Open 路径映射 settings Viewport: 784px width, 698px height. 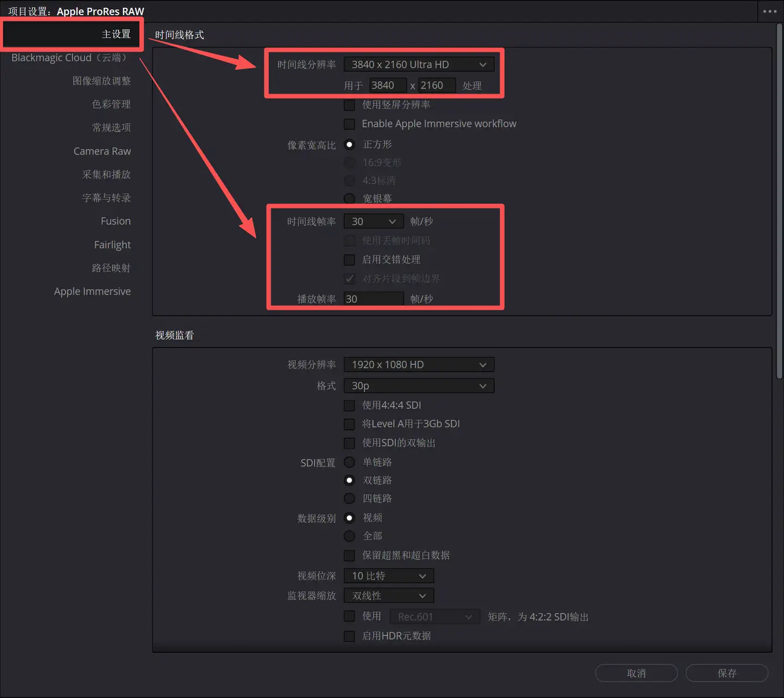[x=111, y=268]
